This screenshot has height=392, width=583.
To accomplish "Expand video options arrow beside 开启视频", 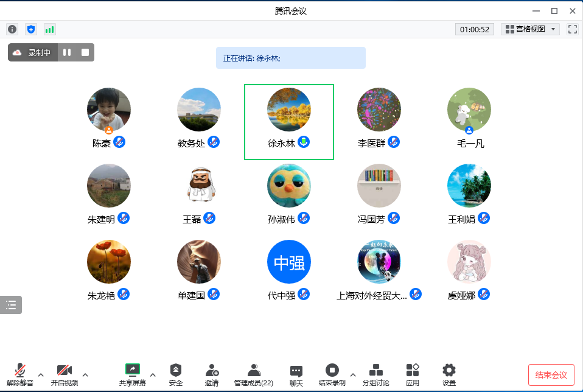I will point(85,374).
